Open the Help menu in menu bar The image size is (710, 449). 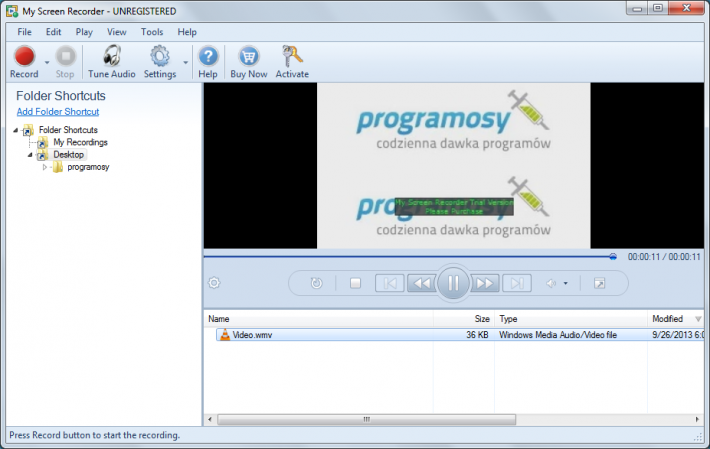[x=187, y=32]
